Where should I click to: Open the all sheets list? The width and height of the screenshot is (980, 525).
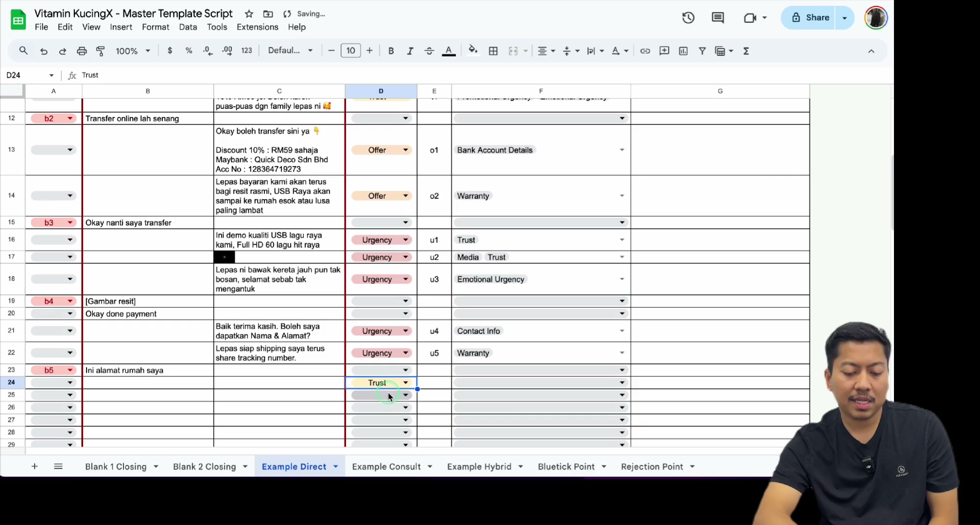58,466
